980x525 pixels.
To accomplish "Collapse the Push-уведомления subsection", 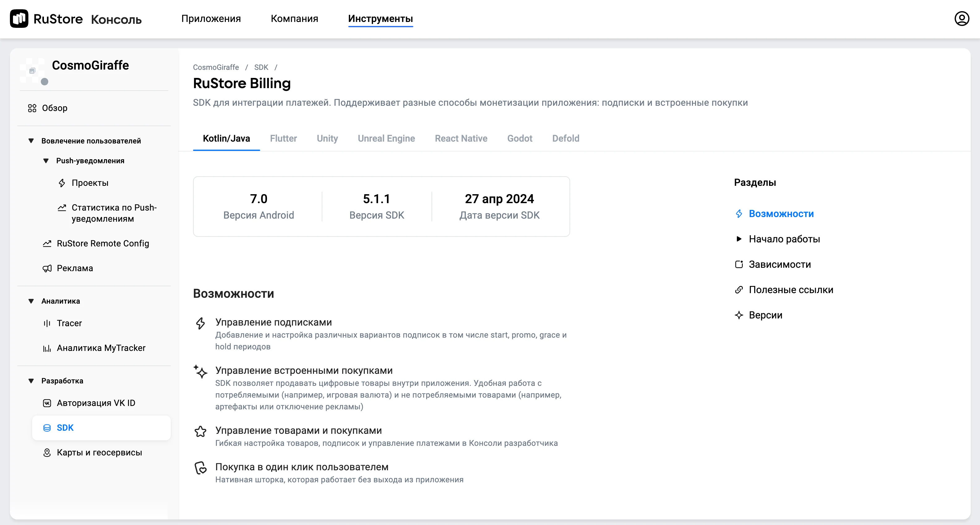I will 46,161.
